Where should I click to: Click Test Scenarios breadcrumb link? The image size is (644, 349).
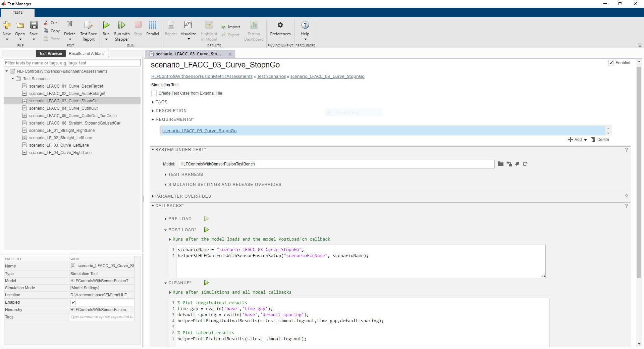tap(271, 77)
